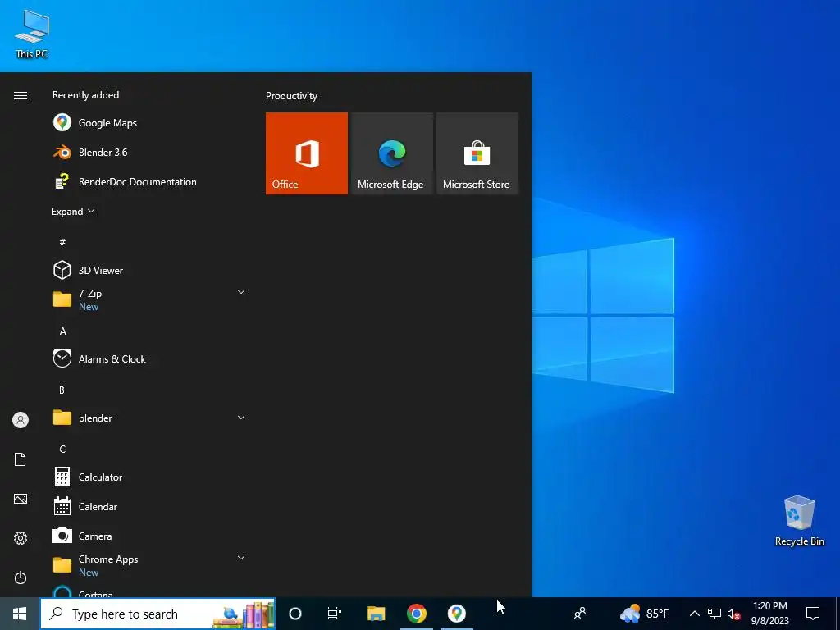The height and width of the screenshot is (630, 840).
Task: Show hidden icons in system tray
Action: tap(694, 614)
